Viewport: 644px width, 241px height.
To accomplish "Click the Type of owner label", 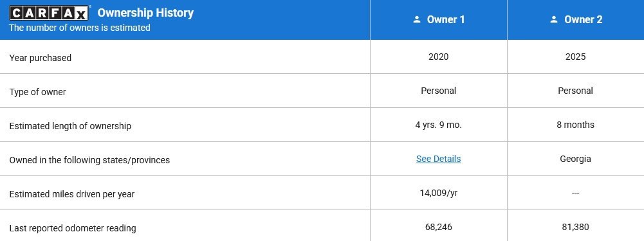I will pos(37,92).
